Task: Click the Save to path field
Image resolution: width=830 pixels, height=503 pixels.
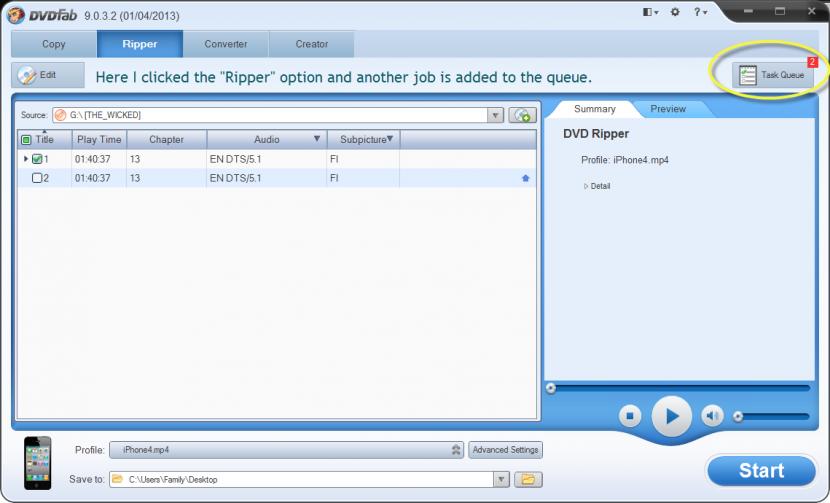Action: (x=301, y=480)
